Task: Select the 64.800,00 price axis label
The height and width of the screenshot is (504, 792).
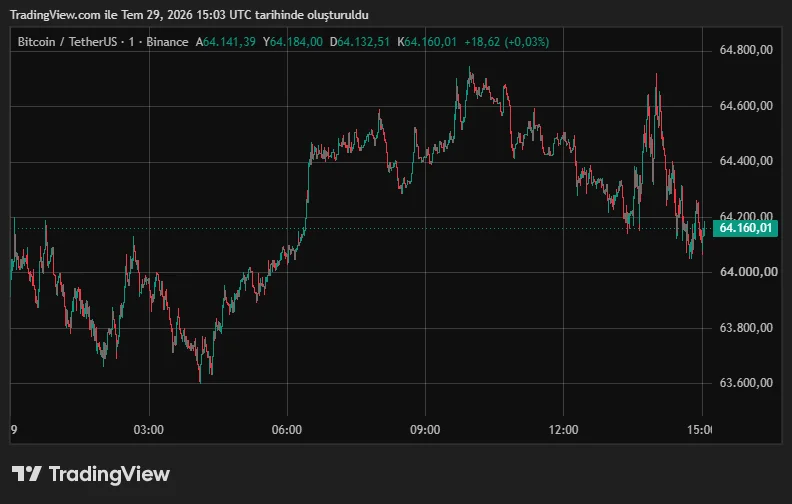Action: pyautogui.click(x=746, y=50)
